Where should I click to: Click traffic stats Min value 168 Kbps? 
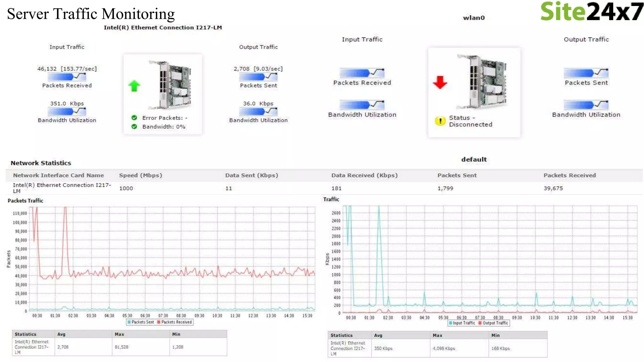coord(500,348)
